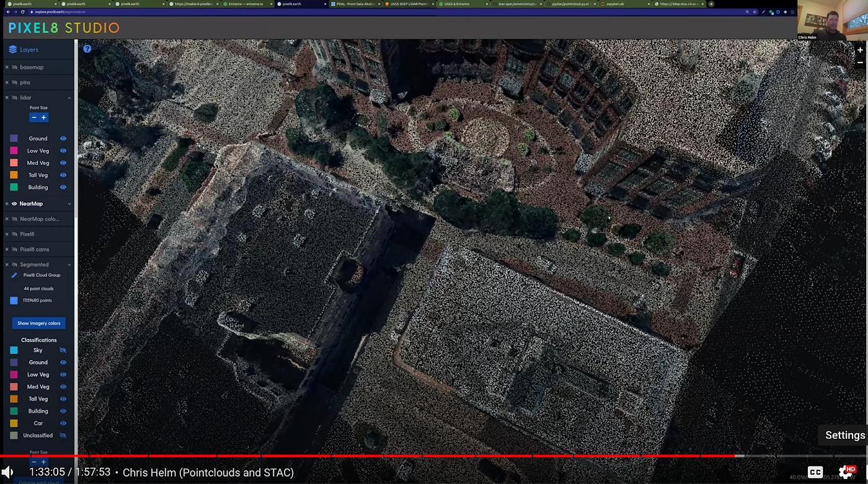
Task: Increase lidar point size with plus
Action: pos(43,118)
